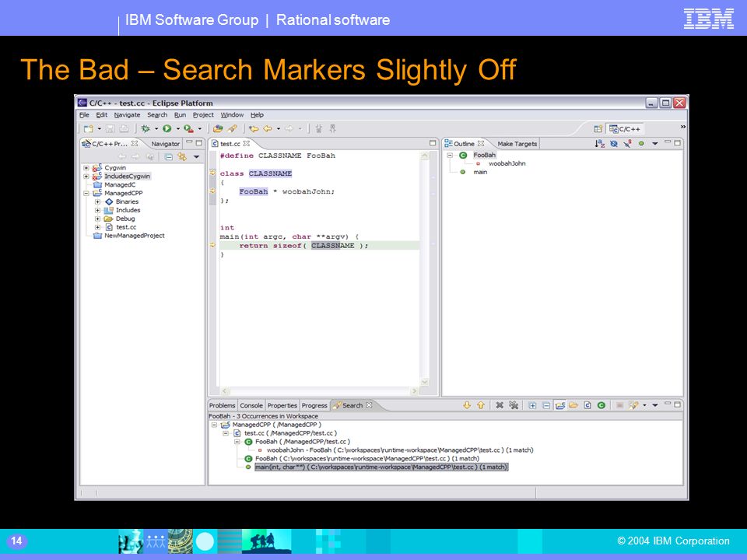Switch to the Make Targets tab
Viewport: 747px width, 560px height.
point(517,144)
